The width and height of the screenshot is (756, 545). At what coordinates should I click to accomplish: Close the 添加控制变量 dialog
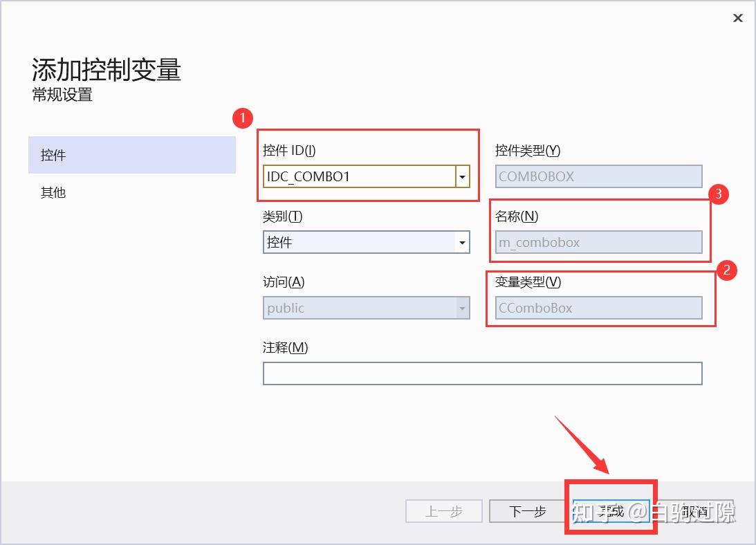point(737,18)
